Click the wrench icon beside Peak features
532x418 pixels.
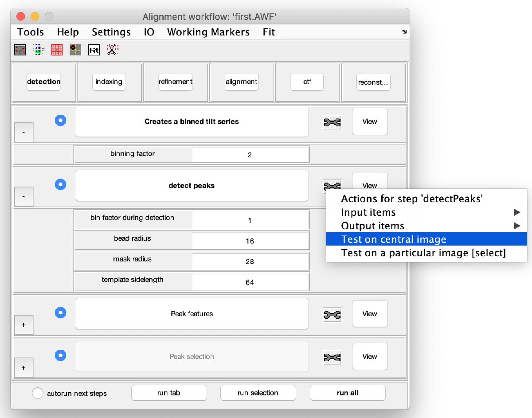332,314
